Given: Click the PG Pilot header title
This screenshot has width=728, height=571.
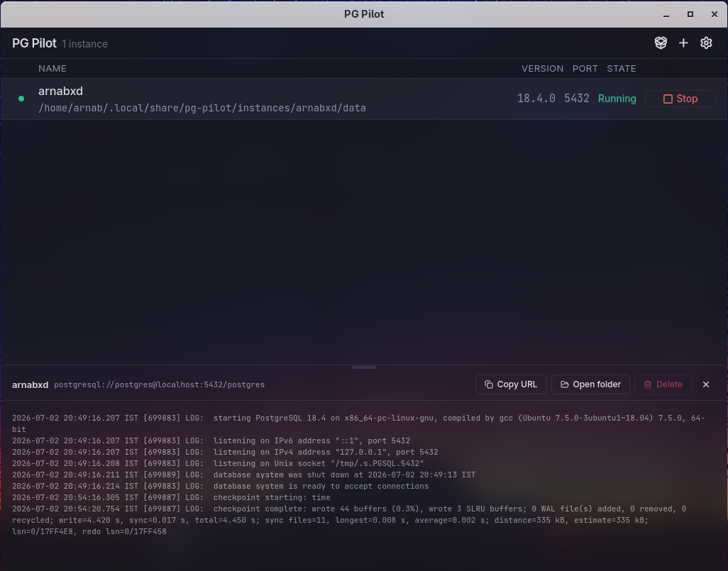Looking at the screenshot, I should 34,43.
